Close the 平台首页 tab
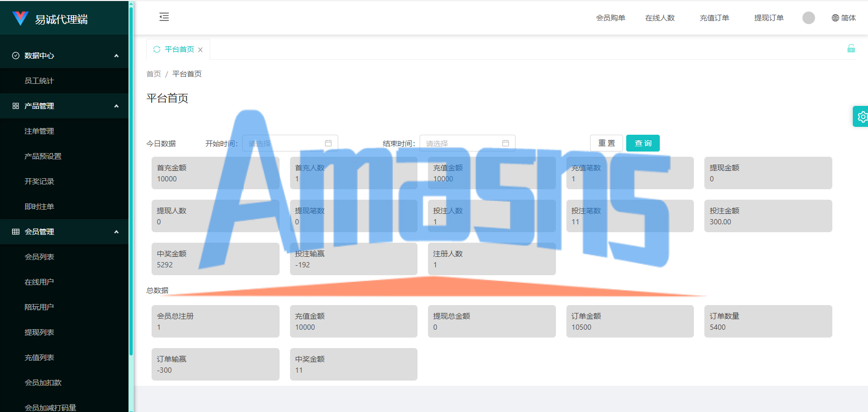This screenshot has width=868, height=412. click(x=200, y=50)
